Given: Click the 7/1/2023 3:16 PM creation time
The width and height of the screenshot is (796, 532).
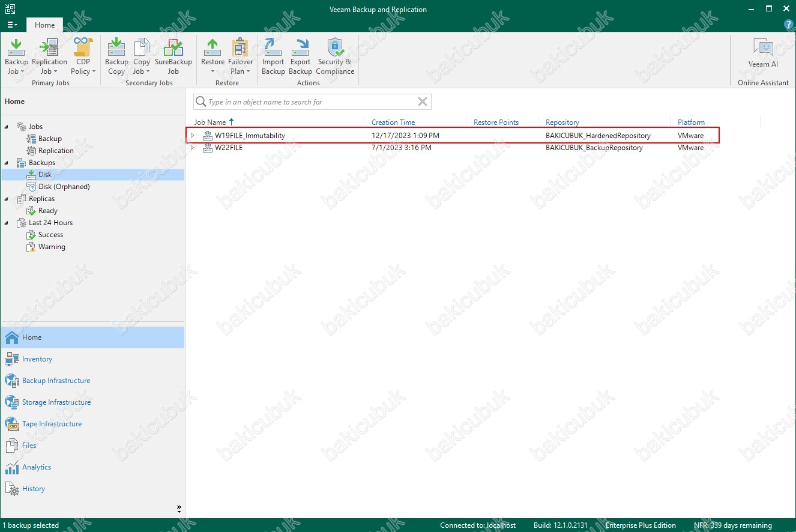Looking at the screenshot, I should (401, 148).
